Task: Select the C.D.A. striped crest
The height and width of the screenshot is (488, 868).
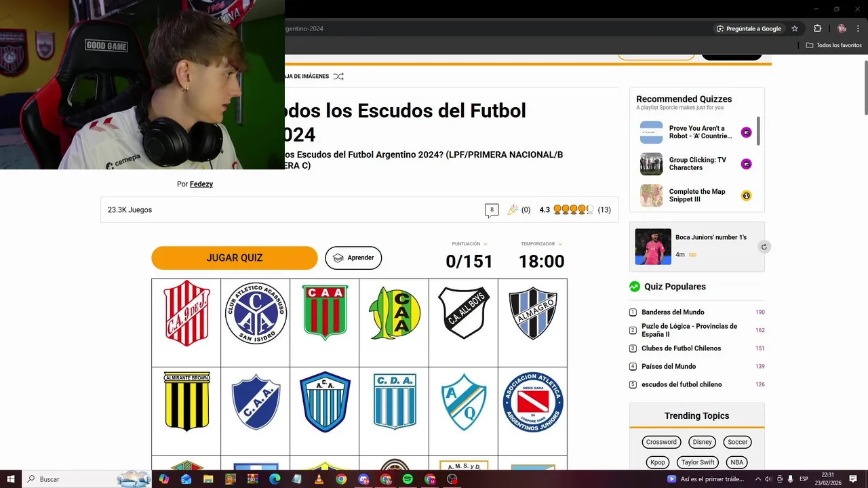Action: pos(394,402)
